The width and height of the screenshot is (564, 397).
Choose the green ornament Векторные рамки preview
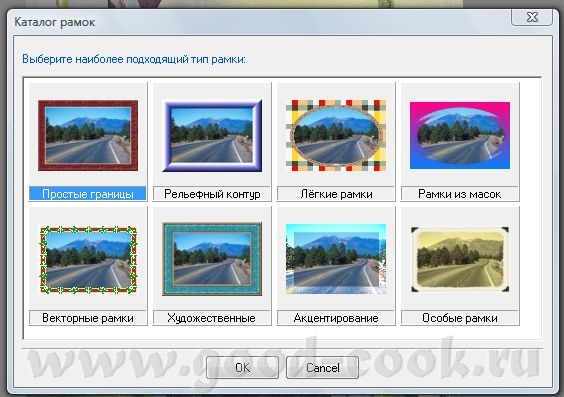88,260
